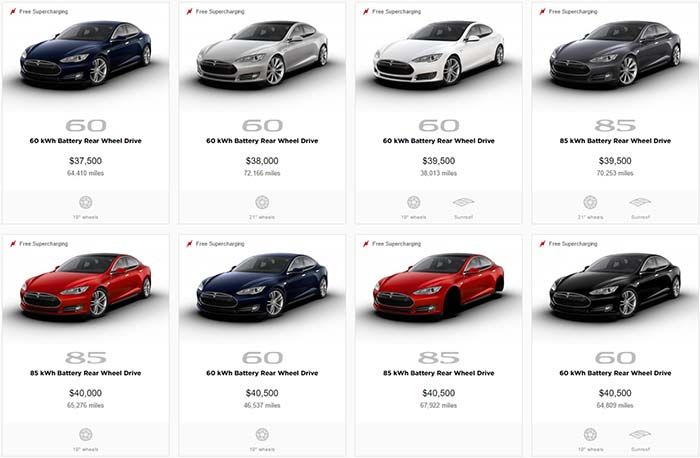Image resolution: width=700 pixels, height=458 pixels.
Task: Click the $37,500 price on blue car
Action: click(x=86, y=161)
